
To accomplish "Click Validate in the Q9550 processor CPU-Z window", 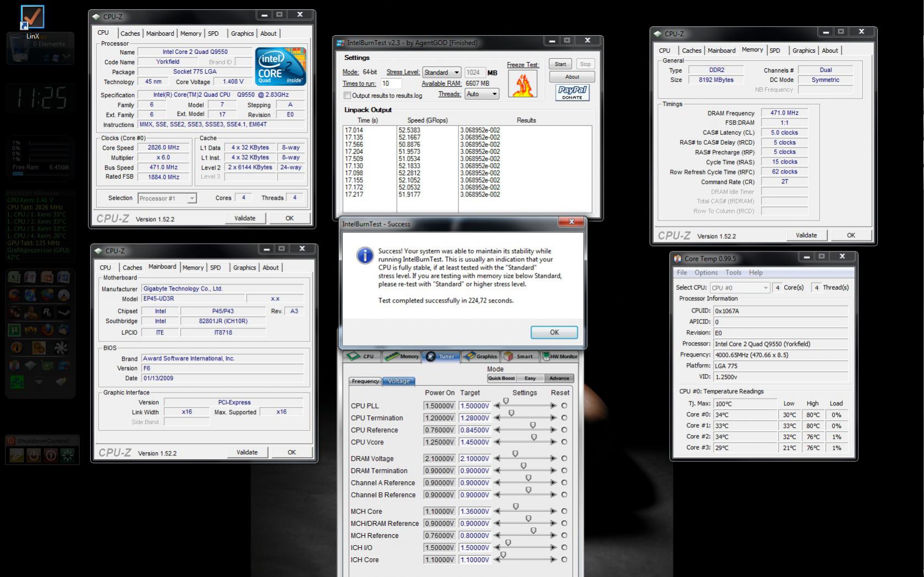I will (x=244, y=218).
